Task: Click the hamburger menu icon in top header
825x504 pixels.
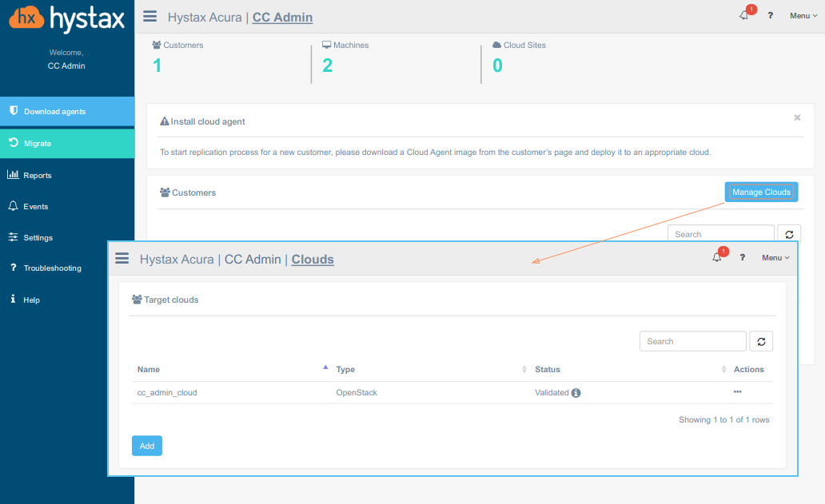Action: tap(149, 16)
